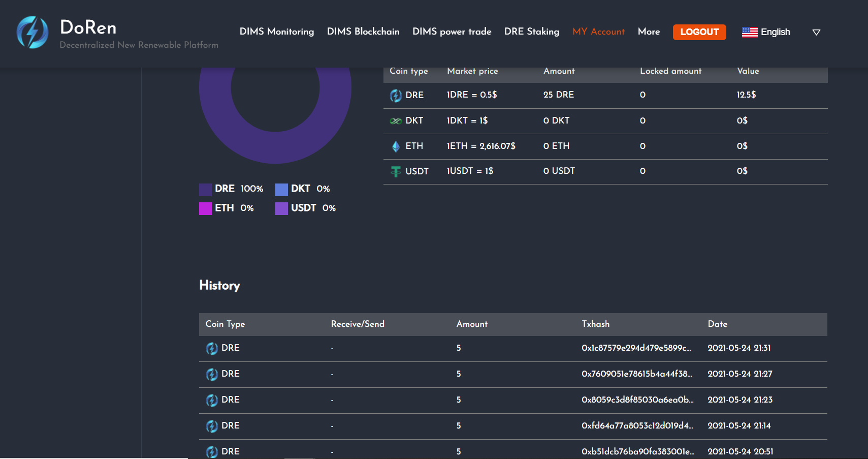Open the More menu

click(649, 32)
